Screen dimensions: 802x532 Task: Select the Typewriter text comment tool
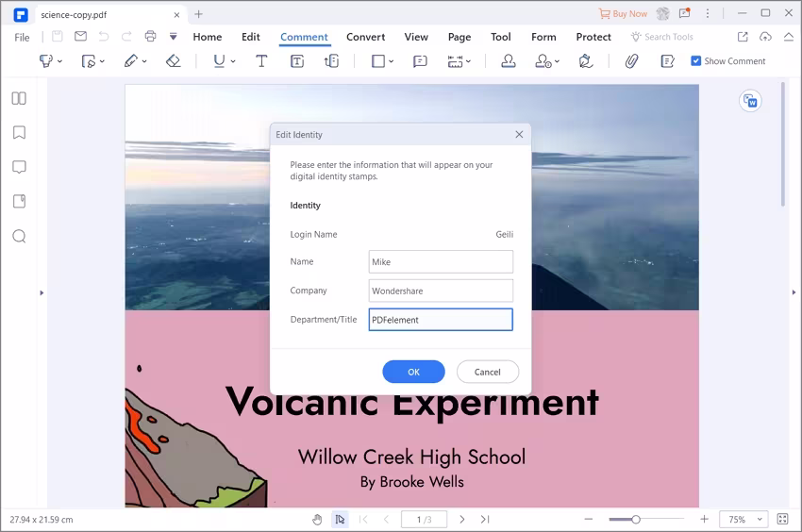point(261,61)
